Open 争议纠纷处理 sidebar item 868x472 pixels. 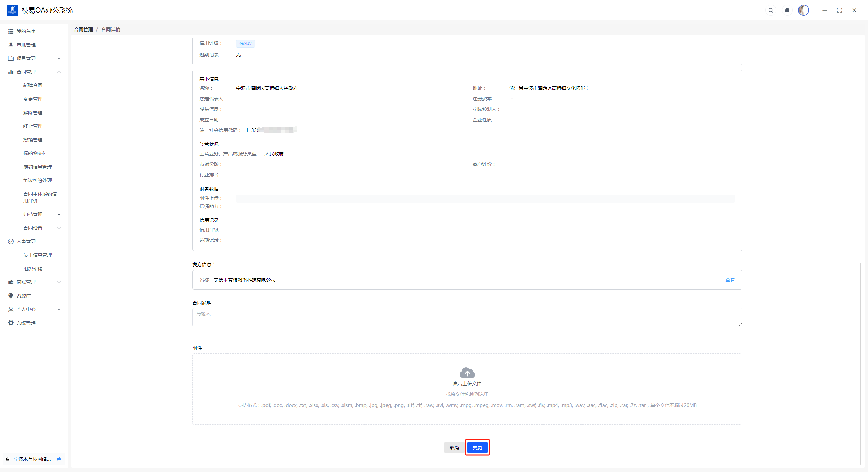click(x=38, y=180)
